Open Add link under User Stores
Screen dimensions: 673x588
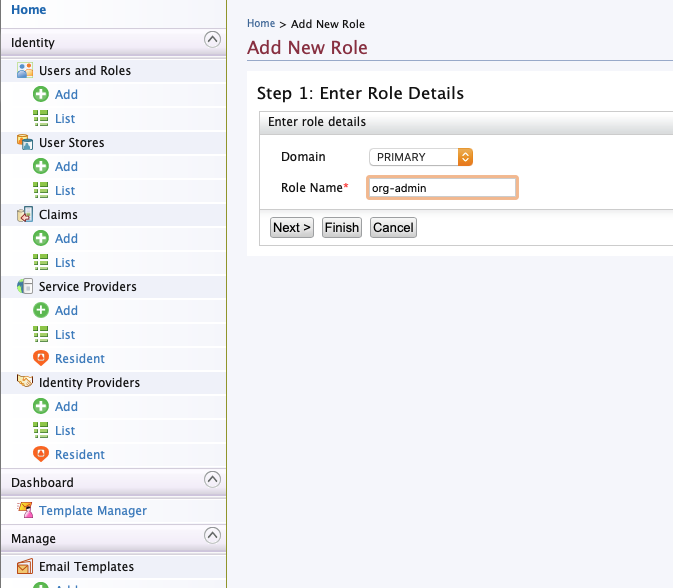(66, 167)
